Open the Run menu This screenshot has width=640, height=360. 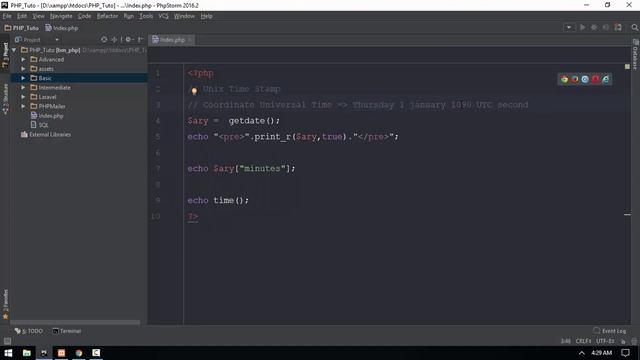pyautogui.click(x=129, y=16)
